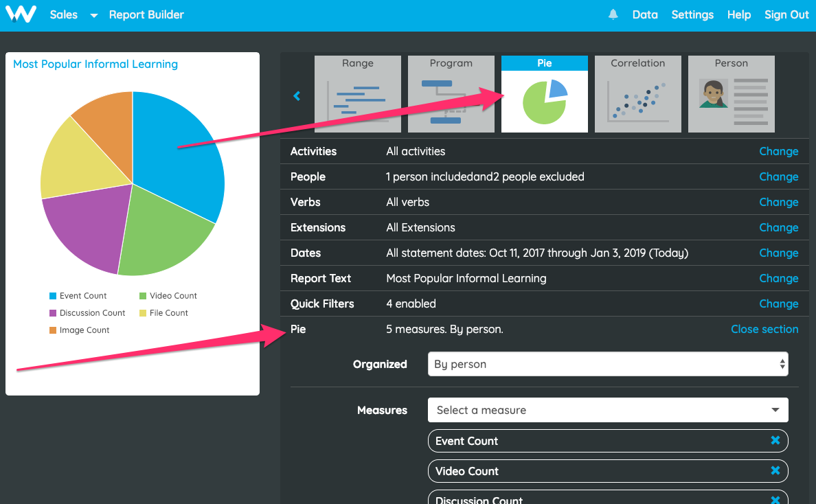Select the Pie report type thumbnail
The height and width of the screenshot is (504, 816).
pos(545,94)
